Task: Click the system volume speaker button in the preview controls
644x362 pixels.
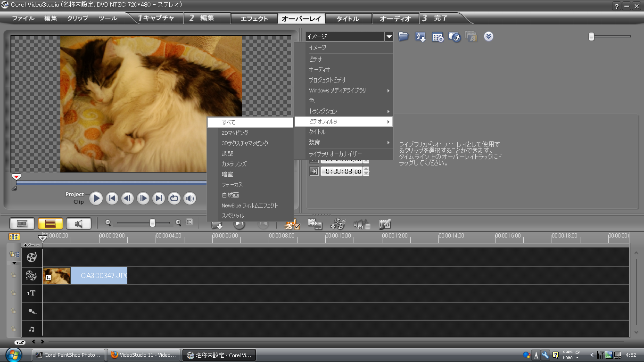Action: pyautogui.click(x=190, y=198)
